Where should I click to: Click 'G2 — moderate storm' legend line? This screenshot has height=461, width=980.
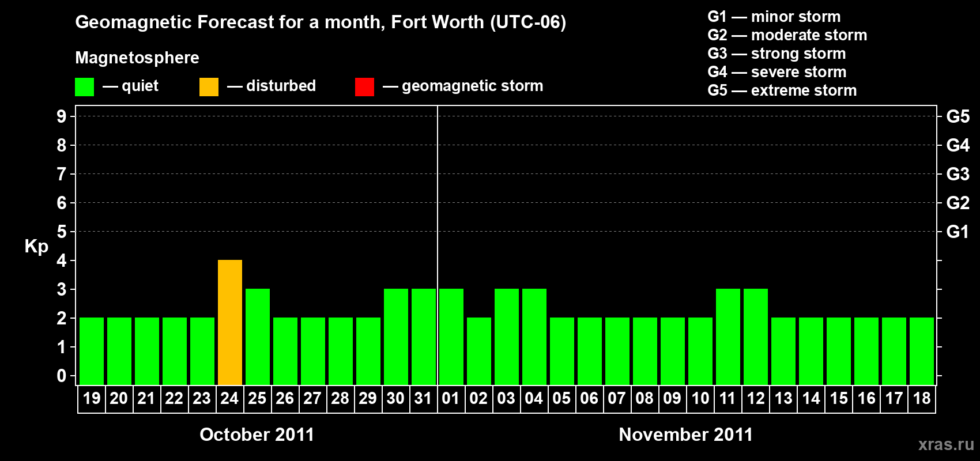pyautogui.click(x=787, y=35)
